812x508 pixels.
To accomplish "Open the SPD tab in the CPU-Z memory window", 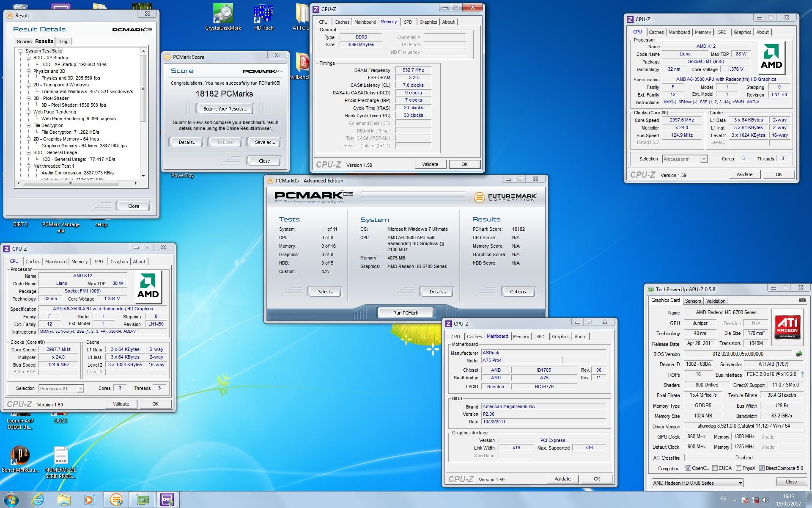I will click(x=408, y=22).
